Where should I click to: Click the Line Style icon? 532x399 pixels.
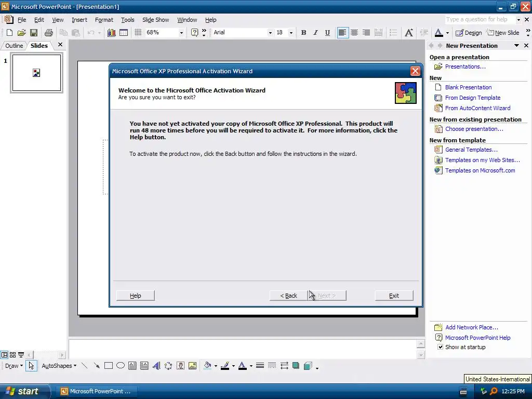260,366
